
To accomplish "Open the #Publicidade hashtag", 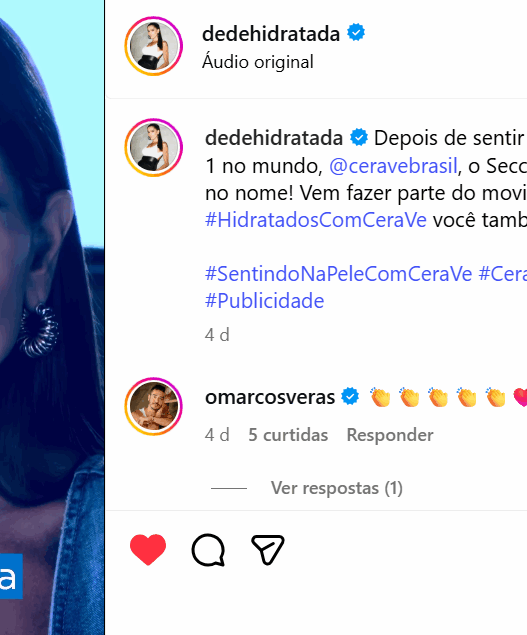I will [x=265, y=301].
